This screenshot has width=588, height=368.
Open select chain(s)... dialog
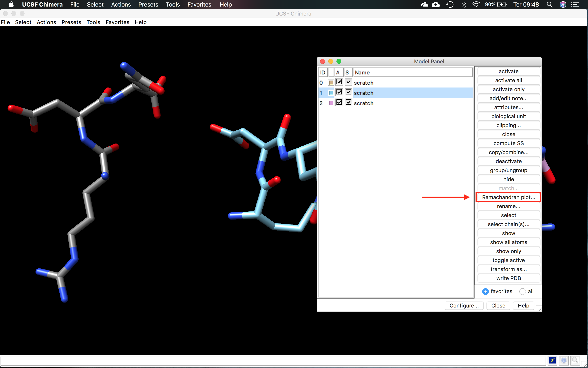click(x=509, y=224)
